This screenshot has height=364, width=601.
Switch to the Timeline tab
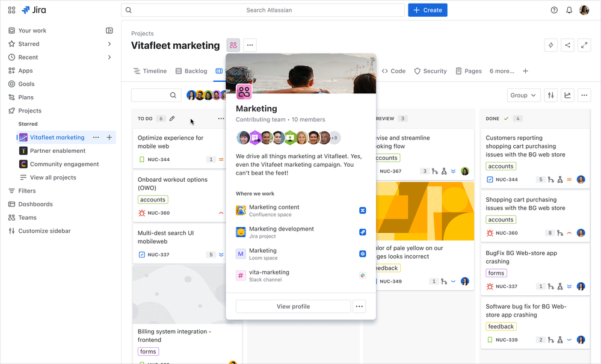click(149, 70)
